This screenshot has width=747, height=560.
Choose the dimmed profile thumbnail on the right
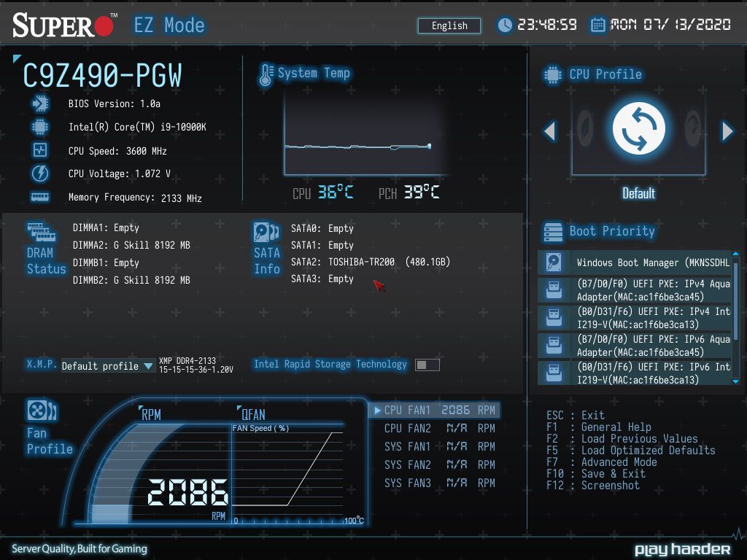tap(693, 128)
